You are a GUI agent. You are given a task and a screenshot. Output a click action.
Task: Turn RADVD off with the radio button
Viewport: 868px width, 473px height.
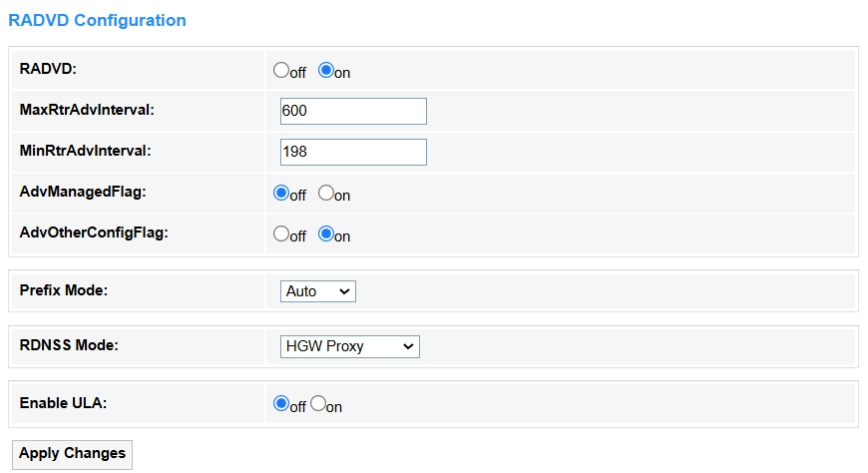[281, 71]
